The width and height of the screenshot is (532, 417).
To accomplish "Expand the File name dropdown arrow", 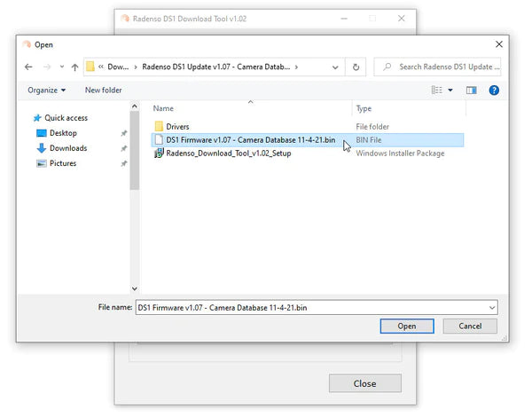I will tap(492, 308).
